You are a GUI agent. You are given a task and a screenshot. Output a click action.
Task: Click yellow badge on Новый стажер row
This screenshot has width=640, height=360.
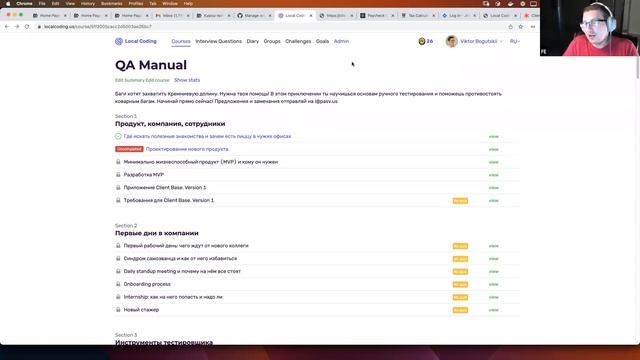click(460, 310)
